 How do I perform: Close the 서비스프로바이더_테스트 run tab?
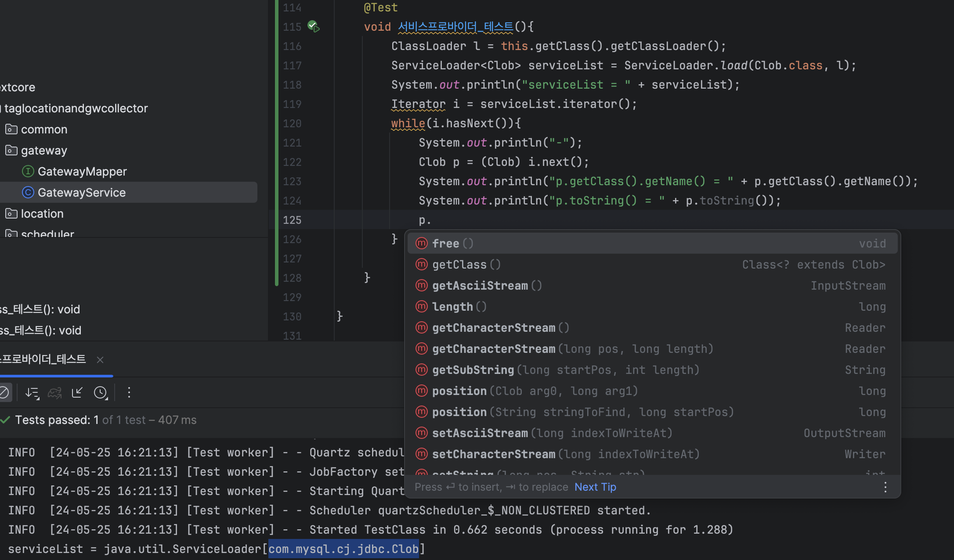100,360
